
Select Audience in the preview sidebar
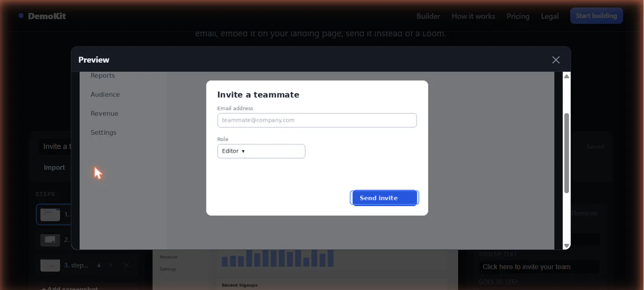point(105,94)
